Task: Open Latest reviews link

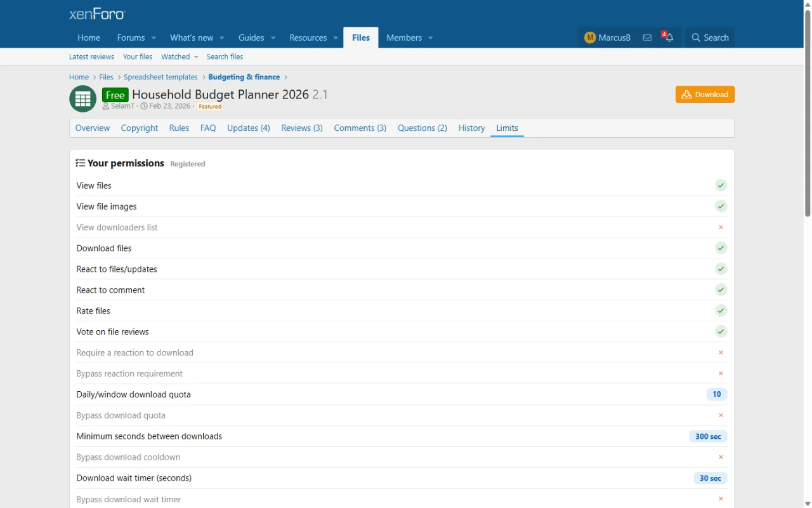Action: (x=91, y=57)
